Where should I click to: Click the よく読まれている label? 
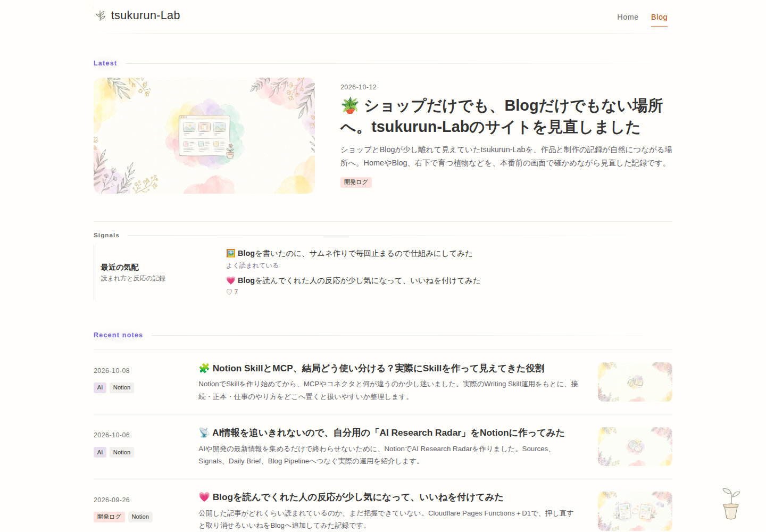(253, 265)
